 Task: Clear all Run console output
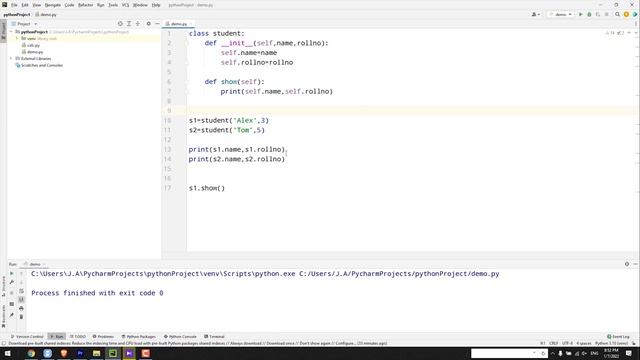tap(21, 317)
